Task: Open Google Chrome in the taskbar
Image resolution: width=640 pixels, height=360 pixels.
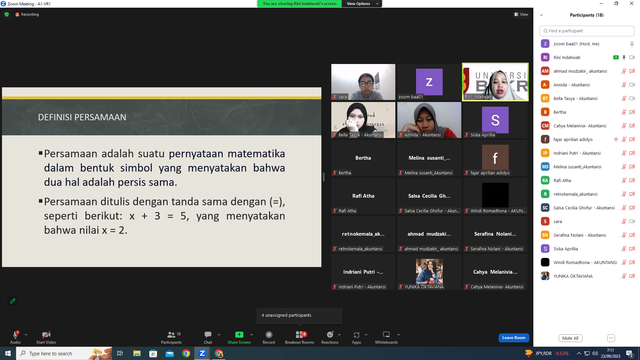Action: click(x=186, y=353)
